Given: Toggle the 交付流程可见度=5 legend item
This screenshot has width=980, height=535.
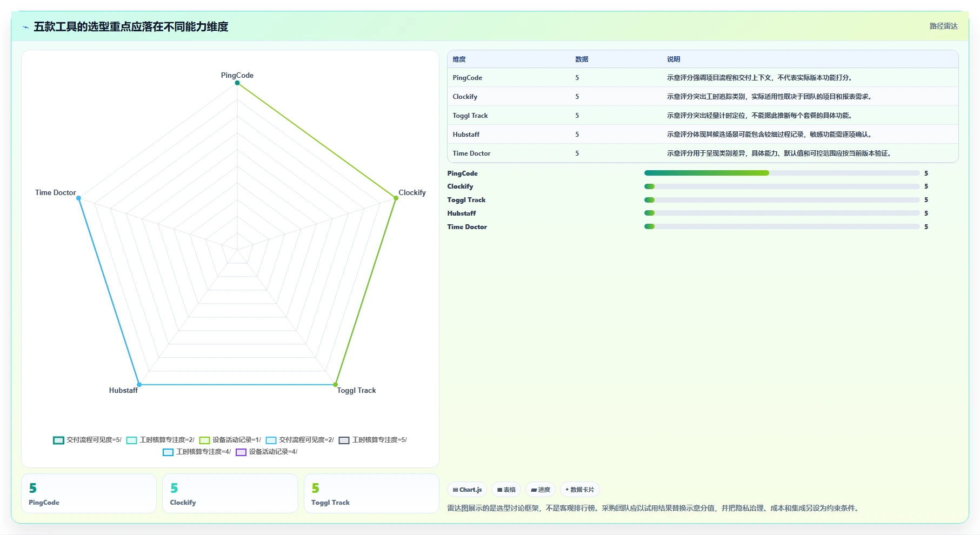Looking at the screenshot, I should coord(87,440).
